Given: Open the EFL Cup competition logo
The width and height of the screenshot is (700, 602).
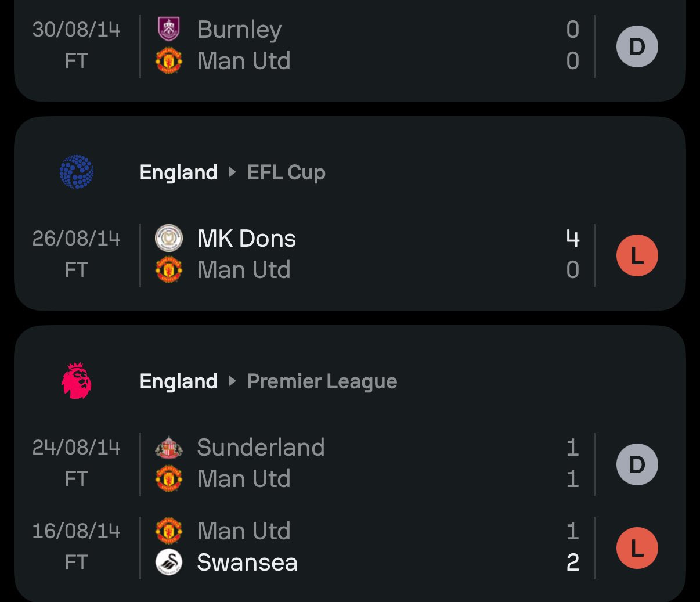Looking at the screenshot, I should click(77, 172).
